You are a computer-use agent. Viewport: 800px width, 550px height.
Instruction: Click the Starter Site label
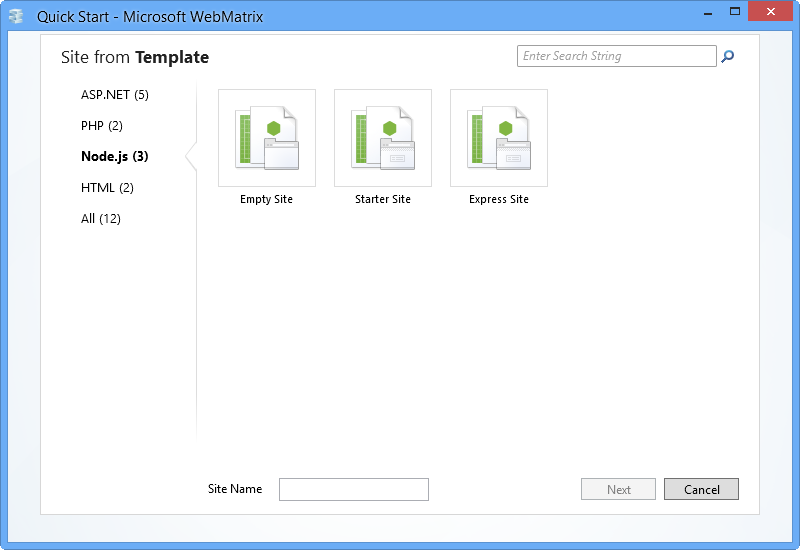pos(383,199)
